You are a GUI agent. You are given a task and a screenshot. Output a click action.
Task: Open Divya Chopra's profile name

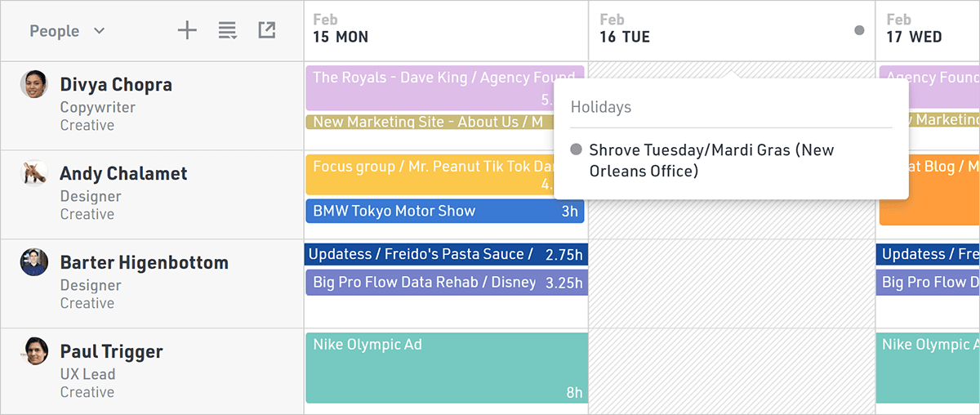pyautogui.click(x=116, y=85)
